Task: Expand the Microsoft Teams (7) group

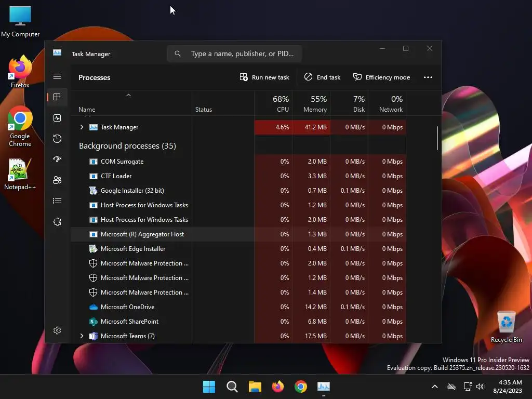Action: pyautogui.click(x=82, y=336)
